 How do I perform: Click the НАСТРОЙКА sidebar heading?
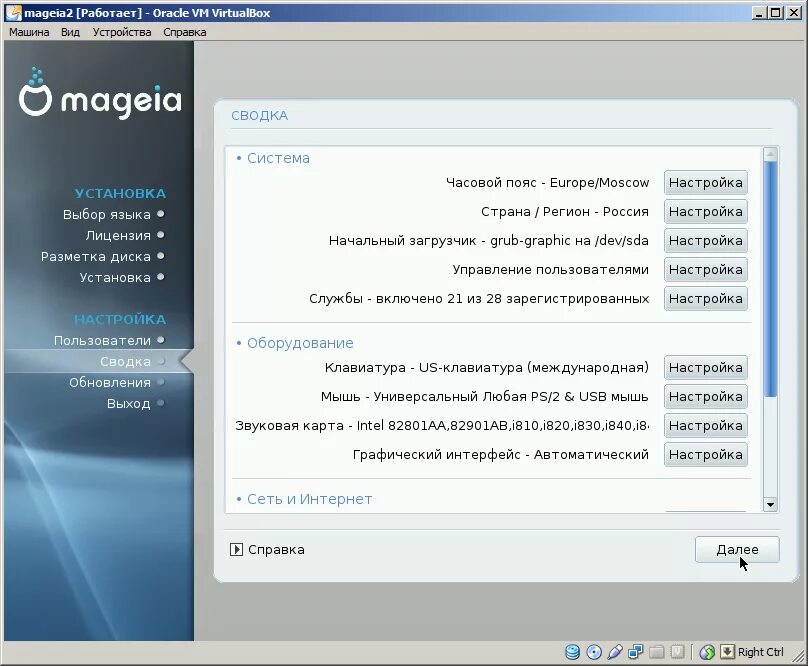click(120, 320)
